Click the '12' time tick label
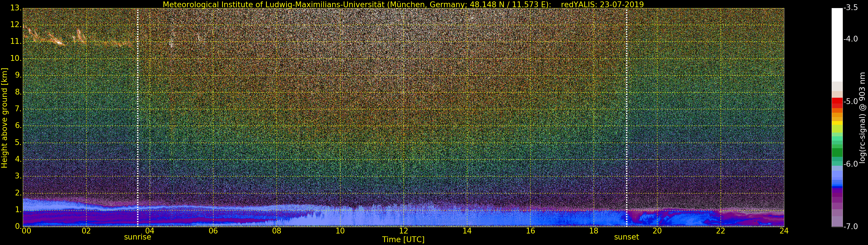 click(403, 231)
